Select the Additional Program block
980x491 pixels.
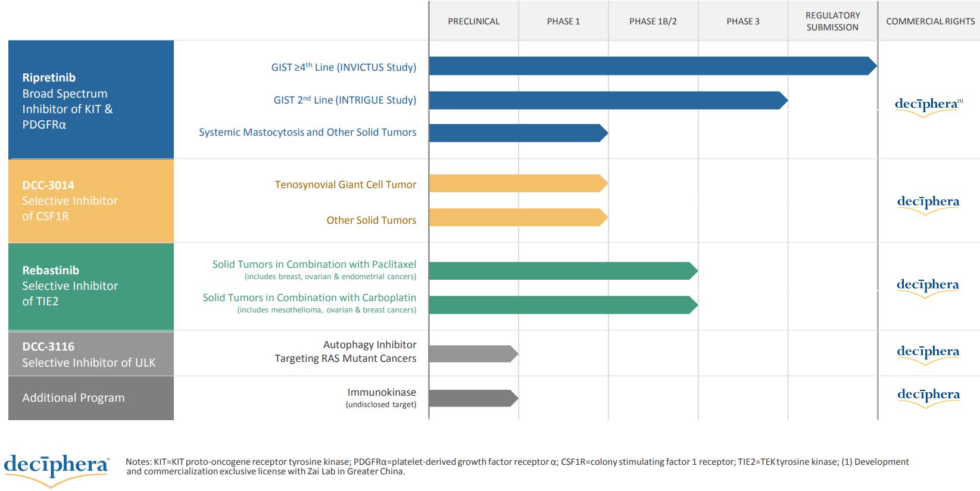pos(91,398)
